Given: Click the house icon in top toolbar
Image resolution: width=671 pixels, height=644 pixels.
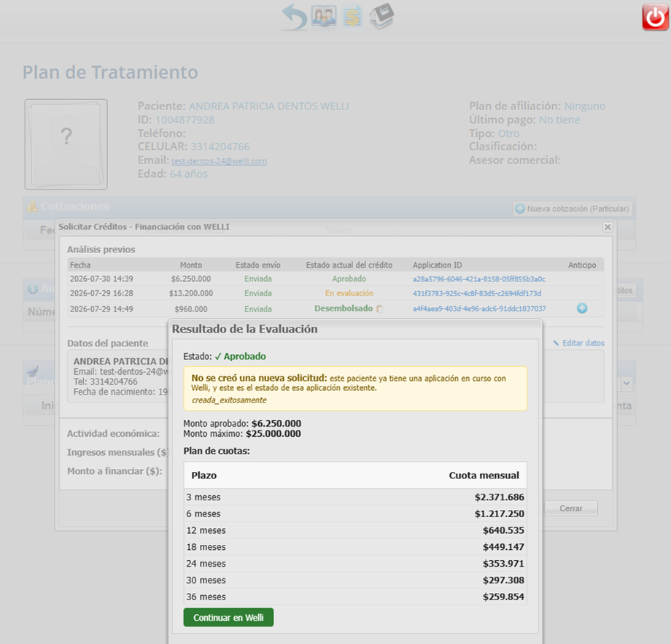Looking at the screenshot, I should point(381,16).
